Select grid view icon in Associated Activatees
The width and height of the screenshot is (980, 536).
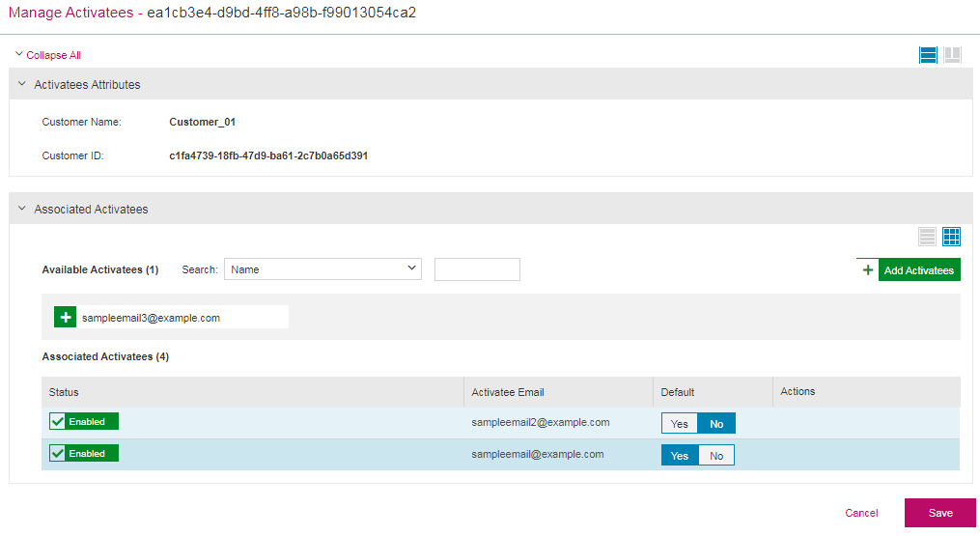coord(952,237)
